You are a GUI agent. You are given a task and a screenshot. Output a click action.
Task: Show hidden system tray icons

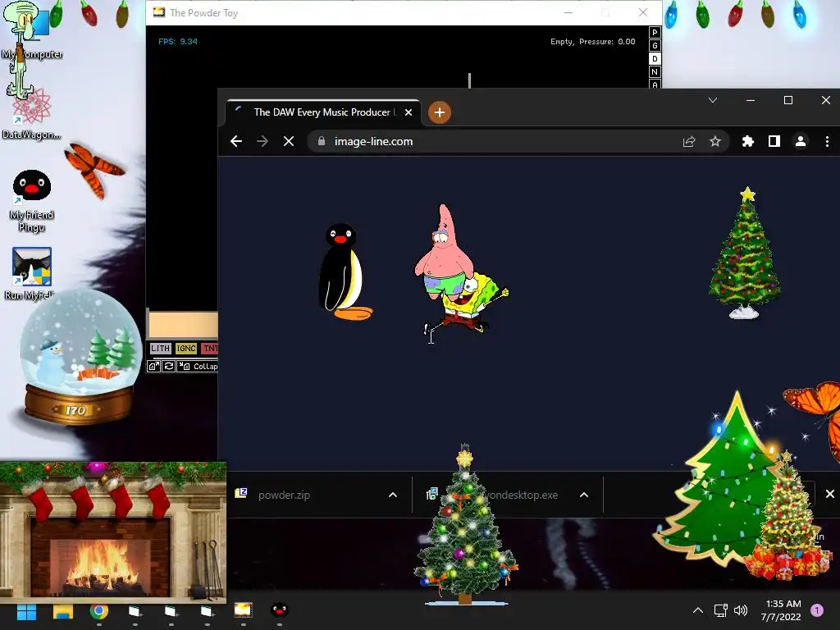(698, 610)
